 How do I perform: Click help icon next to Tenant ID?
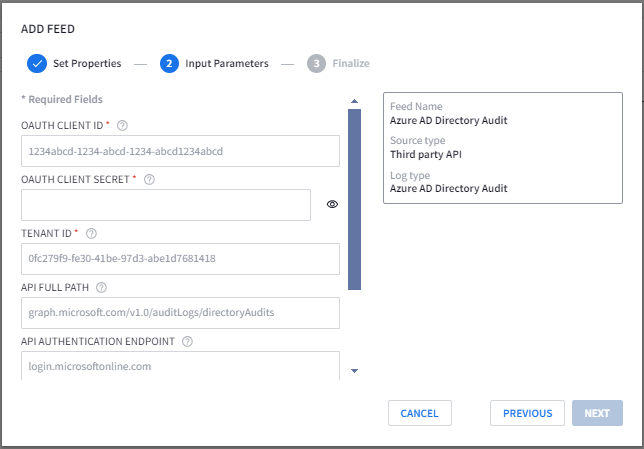click(91, 233)
